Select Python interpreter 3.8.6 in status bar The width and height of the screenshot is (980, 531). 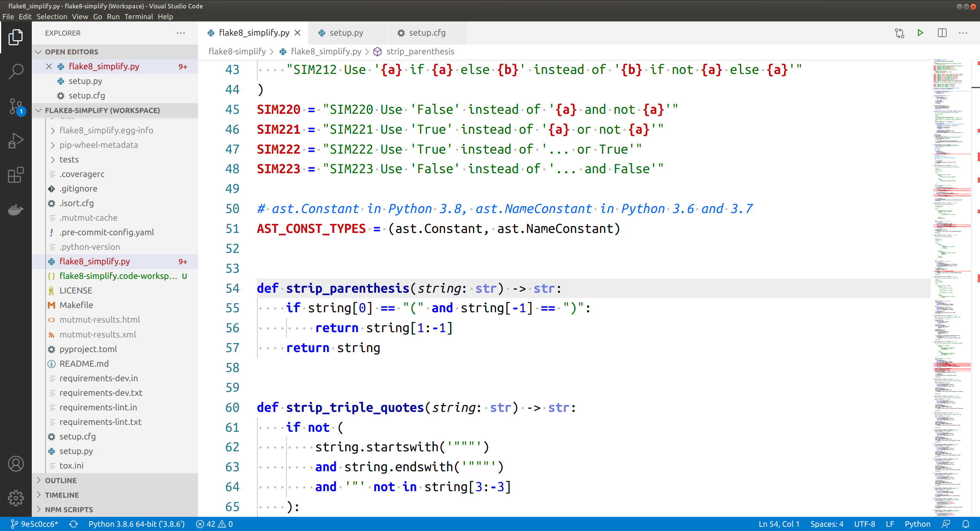(x=136, y=524)
